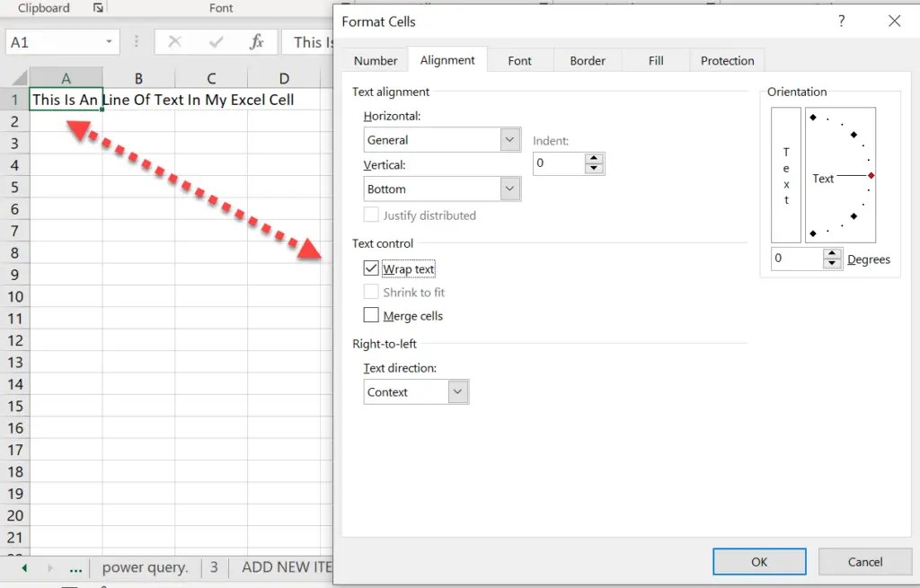The height and width of the screenshot is (588, 920).
Task: Click the Insert Function (fx) icon
Action: point(257,41)
